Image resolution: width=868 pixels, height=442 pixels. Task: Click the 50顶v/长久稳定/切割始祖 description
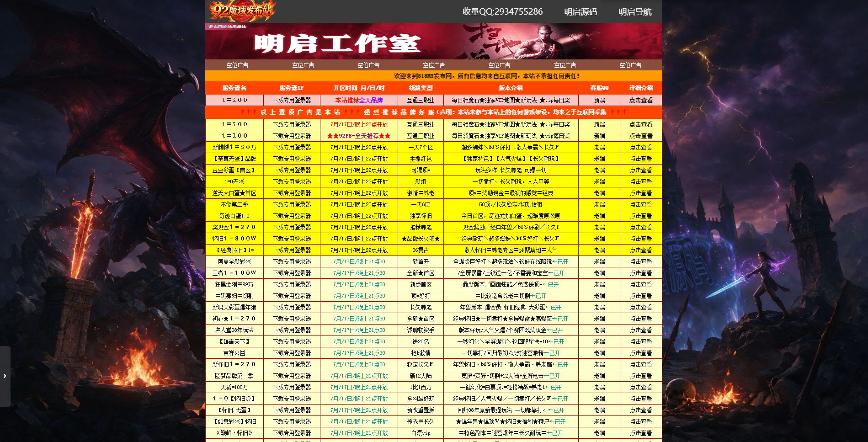511,204
